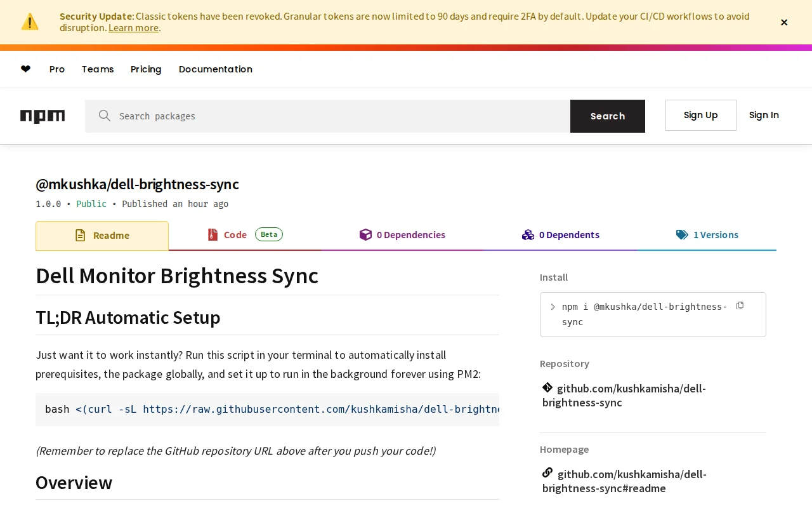Click the 'Security Update:' bold text
This screenshot has width=812, height=508.
pos(96,17)
